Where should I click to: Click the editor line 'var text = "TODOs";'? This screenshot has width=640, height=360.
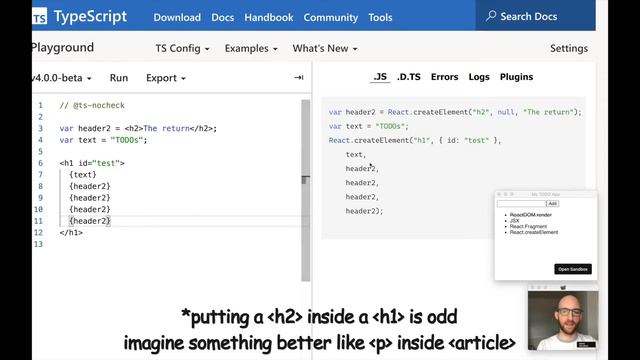pos(103,140)
